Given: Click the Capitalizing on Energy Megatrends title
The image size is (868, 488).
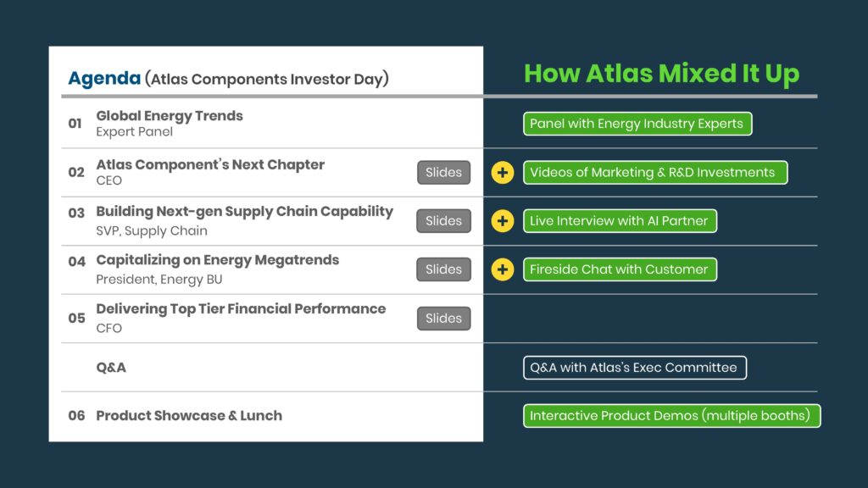Looking at the screenshot, I should (217, 260).
